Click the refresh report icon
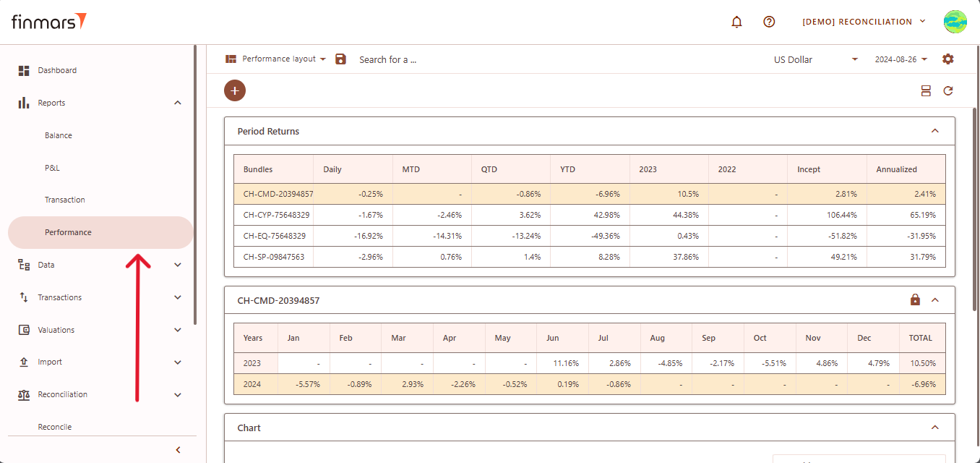This screenshot has height=463, width=980. [948, 90]
